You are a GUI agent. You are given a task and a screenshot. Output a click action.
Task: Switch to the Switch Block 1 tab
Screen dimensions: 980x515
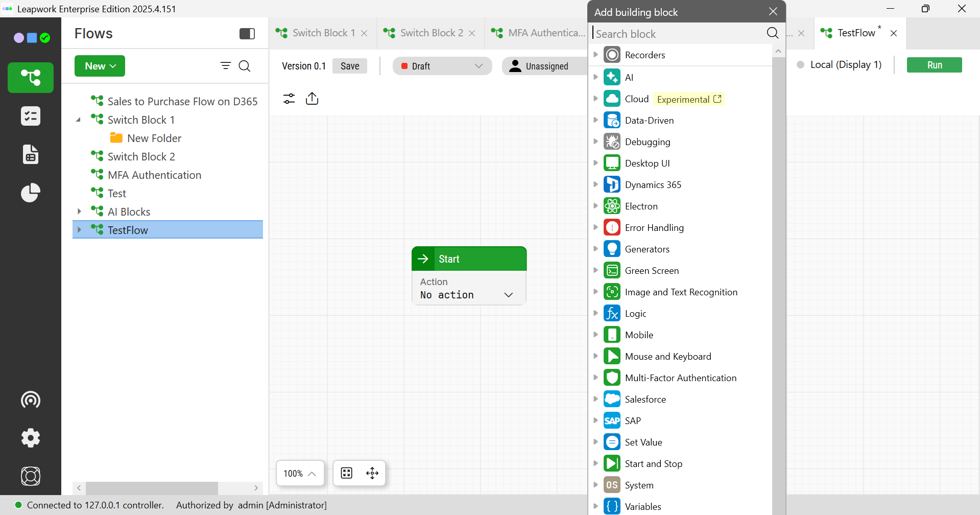point(323,33)
